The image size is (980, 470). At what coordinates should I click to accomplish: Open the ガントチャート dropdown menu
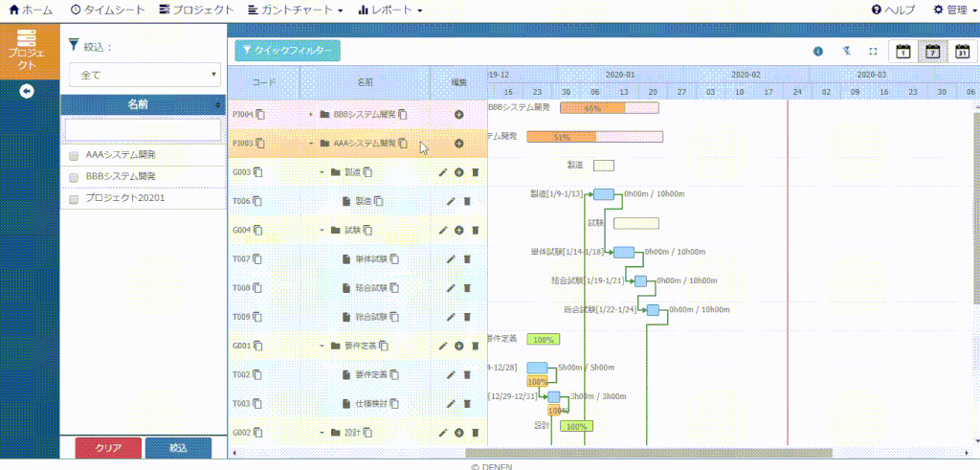(x=296, y=10)
